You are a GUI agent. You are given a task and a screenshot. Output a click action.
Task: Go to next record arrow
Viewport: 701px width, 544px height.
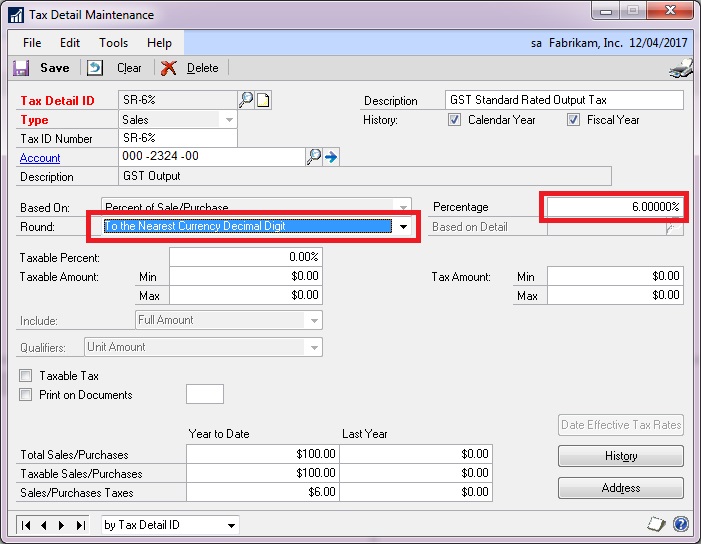click(62, 525)
